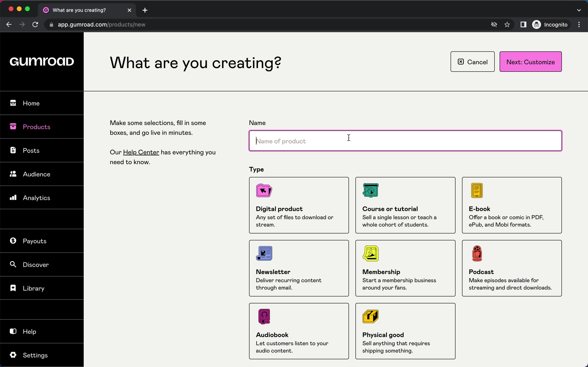Select the E-book icon

click(x=477, y=190)
